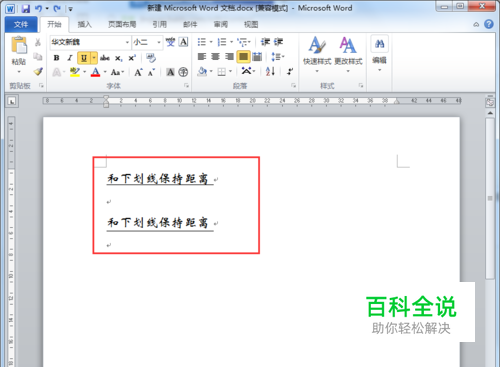500x367 pixels.
Task: Toggle Show/Hide paragraph marks
Action: point(290,71)
